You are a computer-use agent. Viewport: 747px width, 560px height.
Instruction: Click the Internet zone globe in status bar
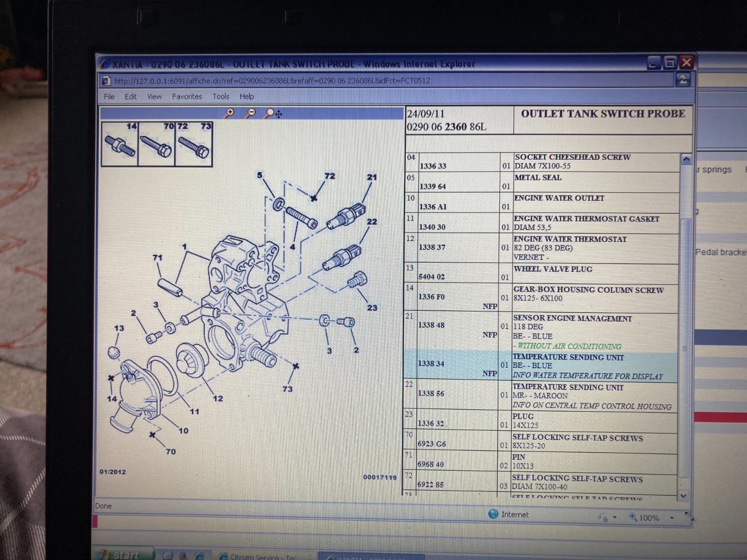point(493,514)
